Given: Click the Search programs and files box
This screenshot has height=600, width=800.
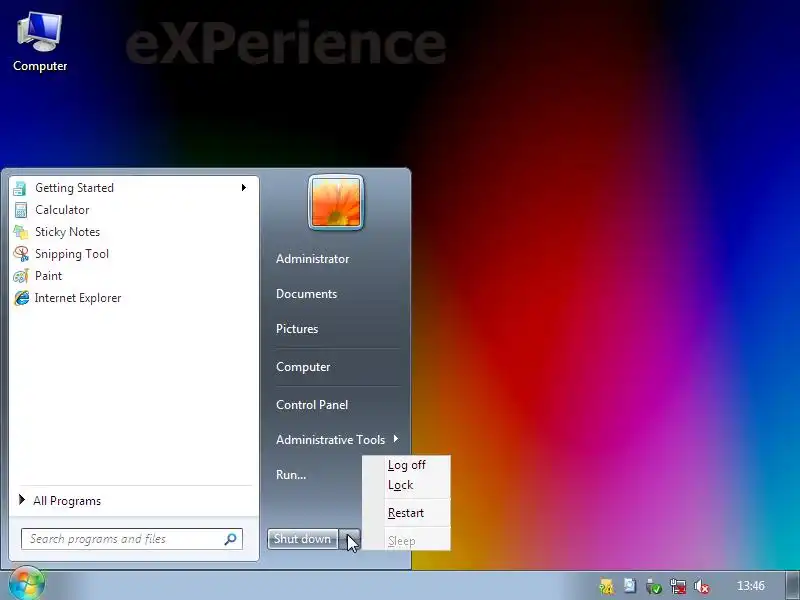Looking at the screenshot, I should [132, 539].
